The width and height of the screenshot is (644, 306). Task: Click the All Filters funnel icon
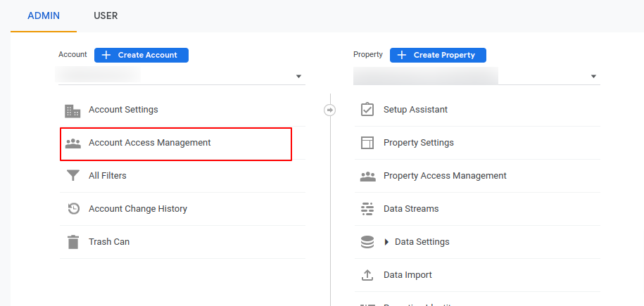tap(72, 176)
